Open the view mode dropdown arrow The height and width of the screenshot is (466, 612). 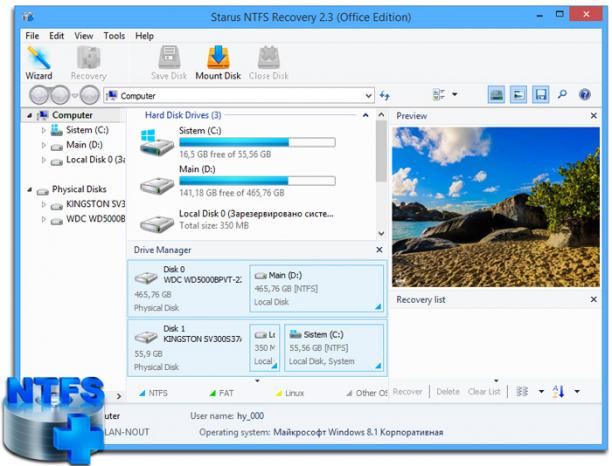click(x=455, y=94)
